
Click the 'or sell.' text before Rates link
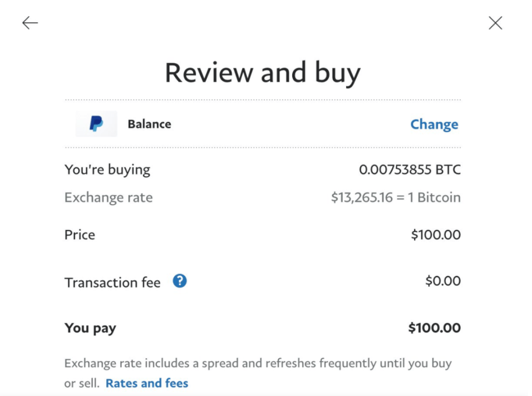point(82,383)
